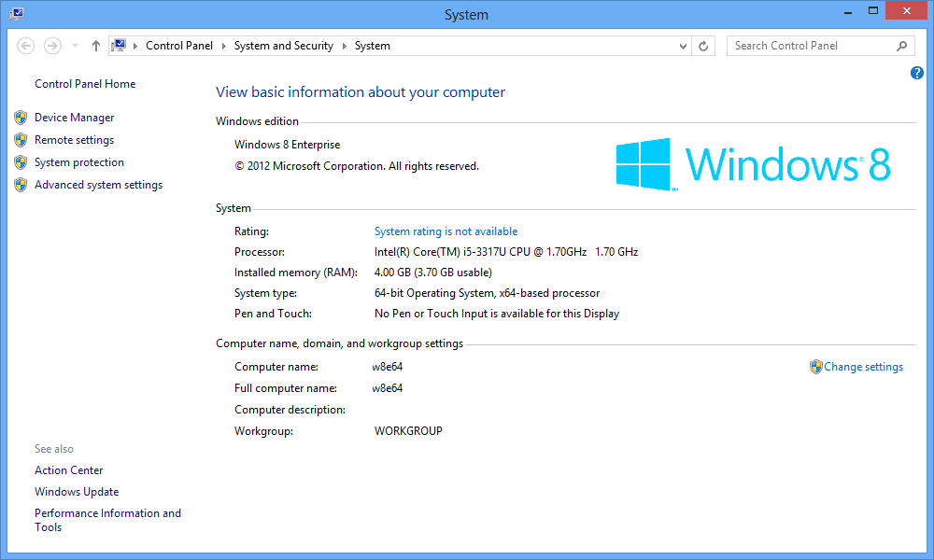Open the blue Help question mark
Screen dimensions: 934x560
coord(917,73)
